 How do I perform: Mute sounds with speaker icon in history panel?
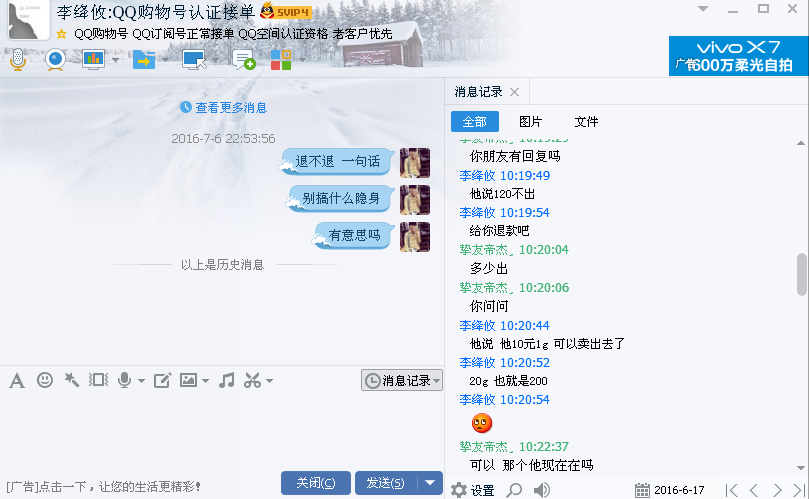pyautogui.click(x=542, y=490)
